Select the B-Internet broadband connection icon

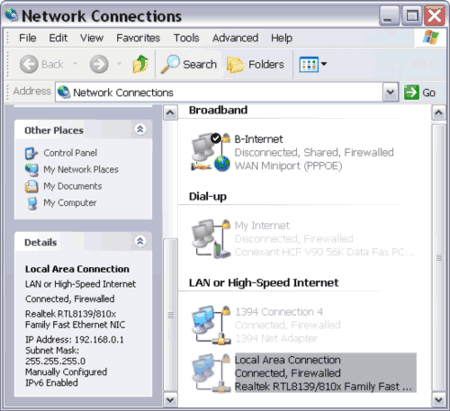[211, 152]
